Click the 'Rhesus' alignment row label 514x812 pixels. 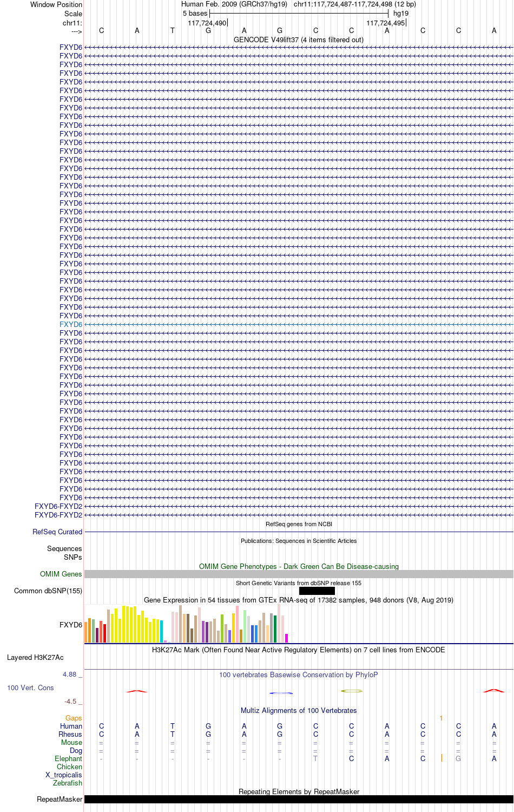click(x=70, y=734)
